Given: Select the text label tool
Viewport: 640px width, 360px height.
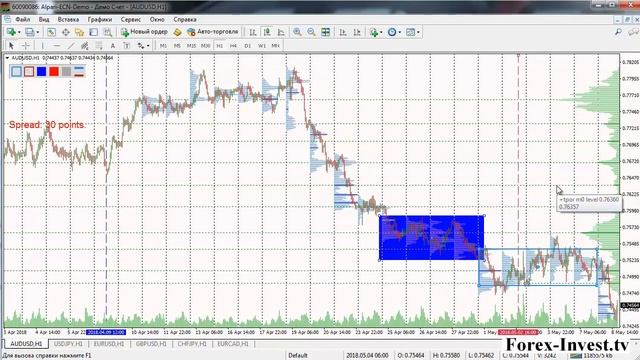Looking at the screenshot, I should (127, 46).
